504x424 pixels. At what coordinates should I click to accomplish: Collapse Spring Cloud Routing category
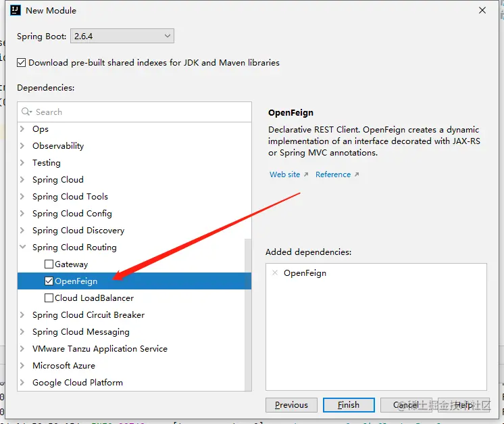22,247
